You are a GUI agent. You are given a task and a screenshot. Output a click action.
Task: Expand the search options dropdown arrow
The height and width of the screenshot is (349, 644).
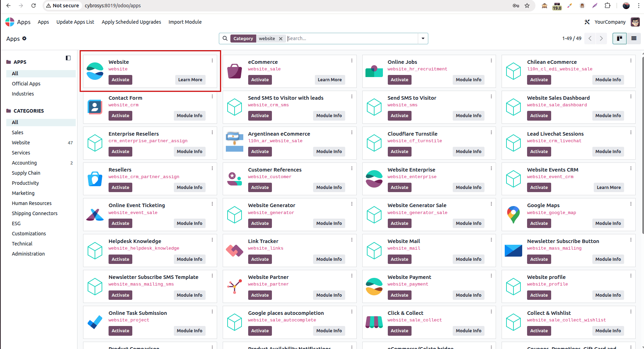(x=423, y=38)
